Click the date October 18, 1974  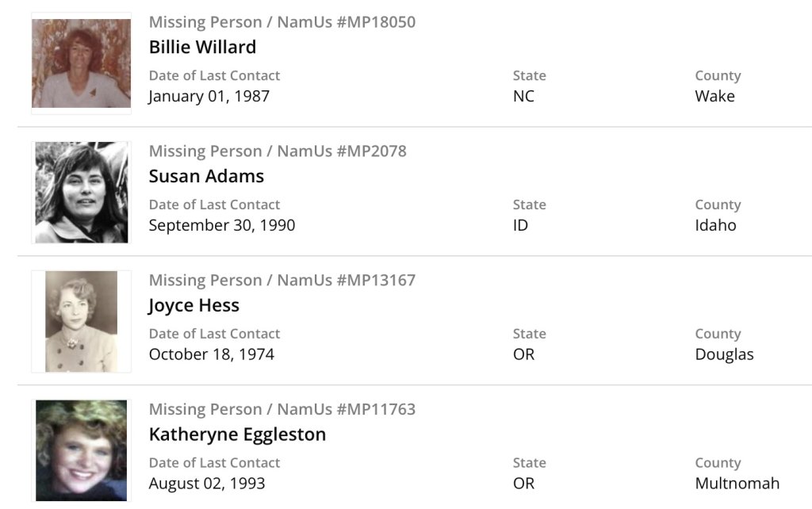[212, 354]
